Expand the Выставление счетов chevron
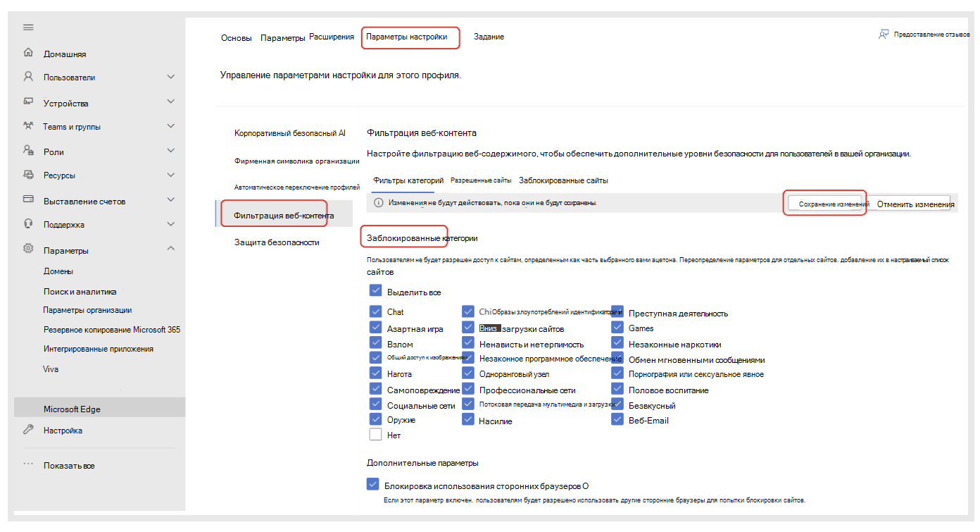Screen dimensions: 980x532 pyautogui.click(x=170, y=200)
